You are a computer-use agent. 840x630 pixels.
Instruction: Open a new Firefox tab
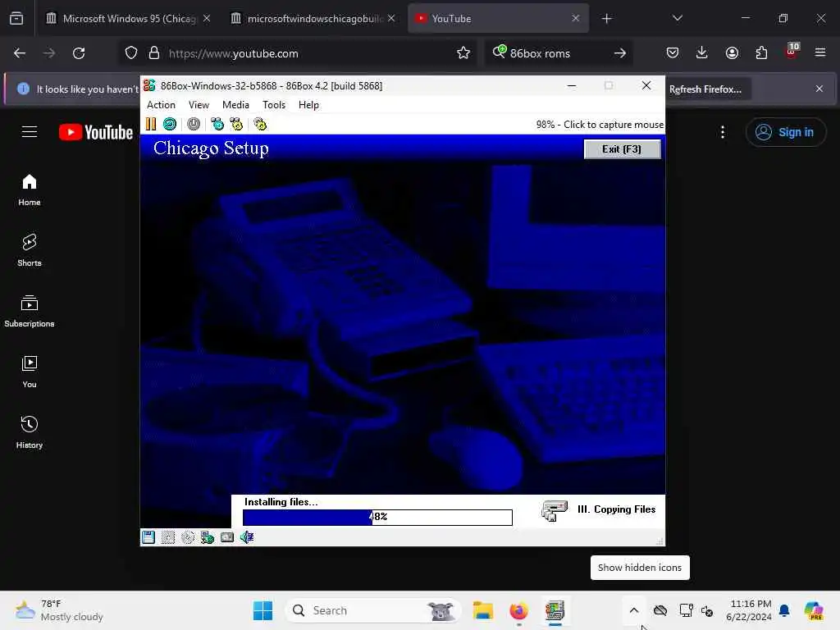click(x=606, y=19)
